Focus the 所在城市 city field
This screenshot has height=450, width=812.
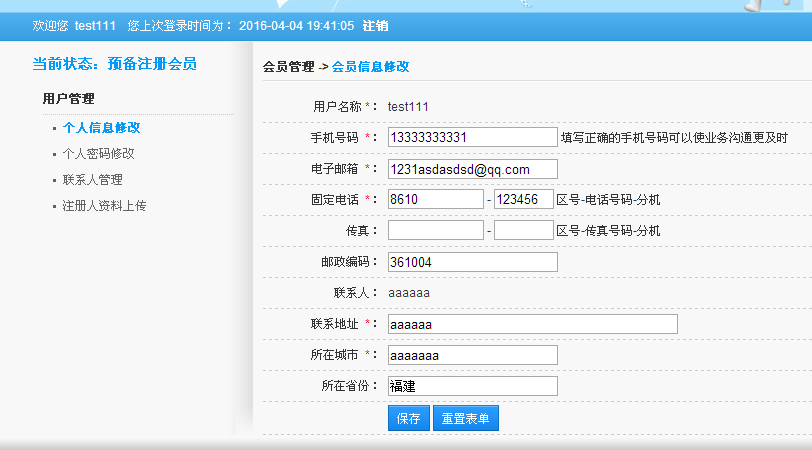point(473,355)
